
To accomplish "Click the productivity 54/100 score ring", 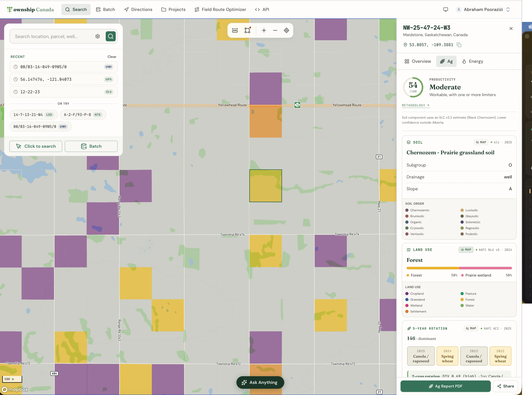I will 413,87.
